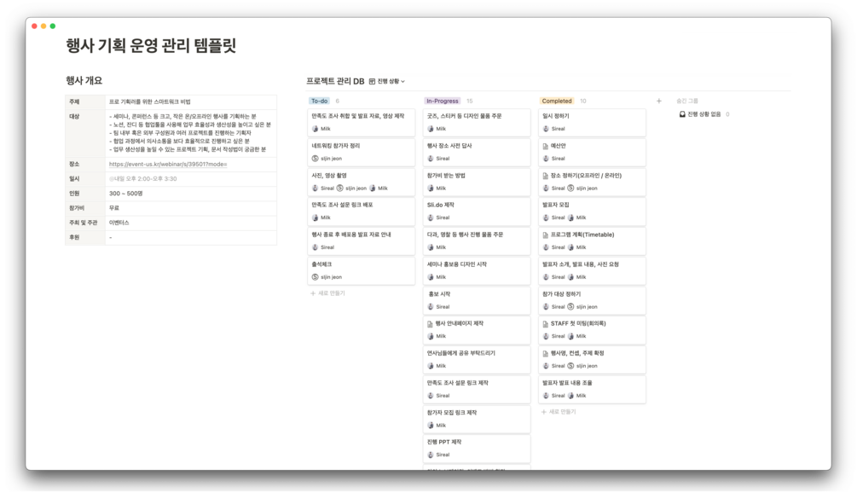
Task: Click page icon on 행사명, 컨셉, 주제 확정 card
Action: click(546, 353)
